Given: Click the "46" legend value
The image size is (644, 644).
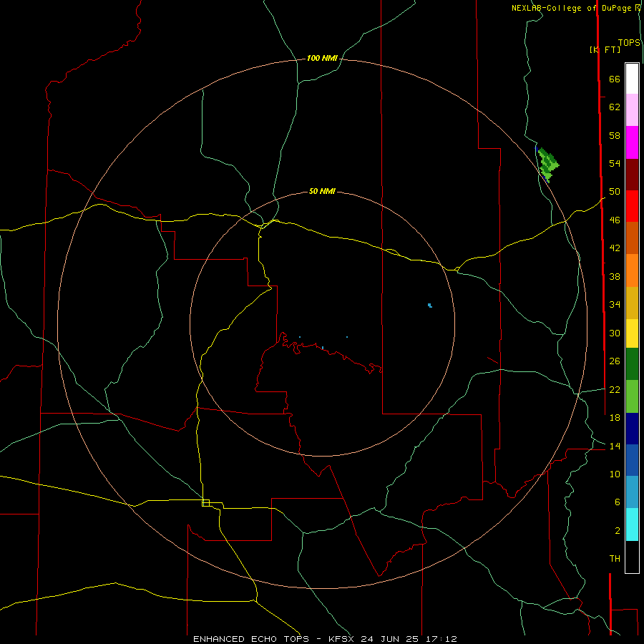Looking at the screenshot, I should [615, 220].
